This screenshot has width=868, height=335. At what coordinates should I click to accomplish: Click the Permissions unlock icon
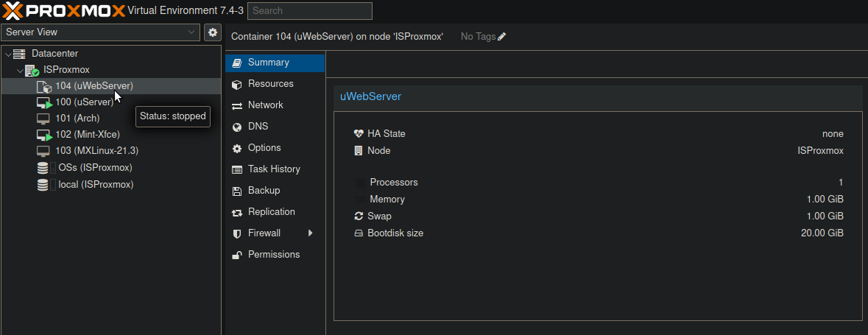(237, 255)
